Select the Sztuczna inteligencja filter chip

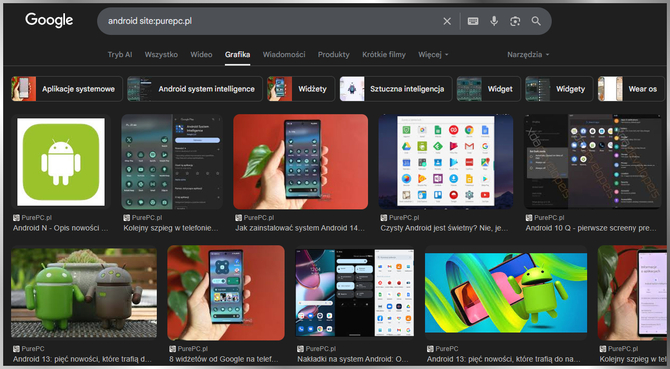[x=396, y=89]
